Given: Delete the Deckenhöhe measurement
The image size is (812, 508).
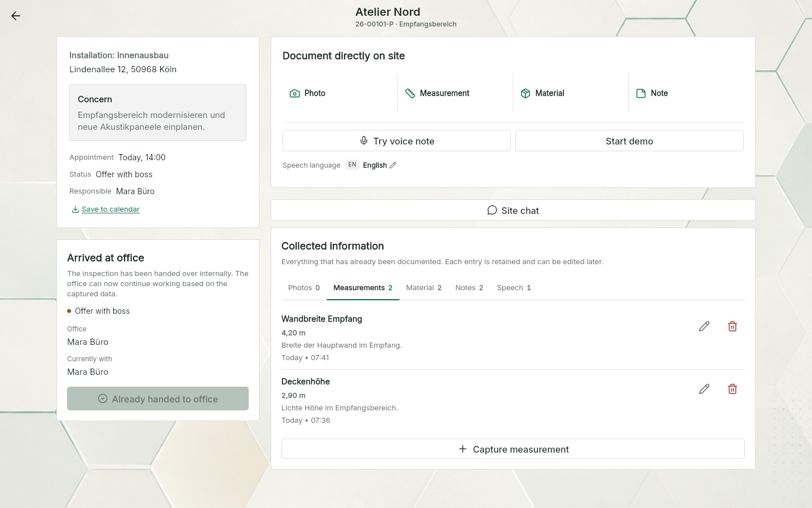Looking at the screenshot, I should [x=732, y=389].
